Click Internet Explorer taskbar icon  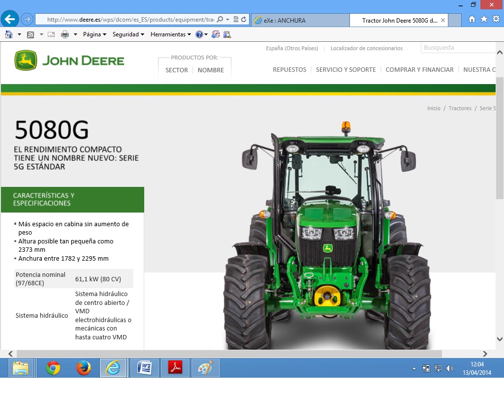pyautogui.click(x=113, y=368)
